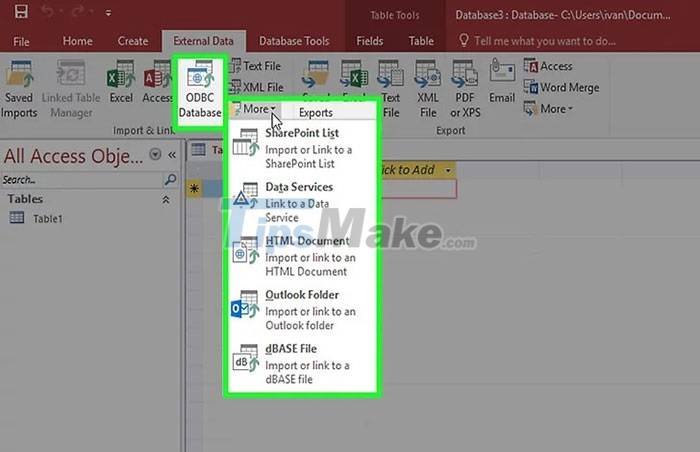Export to Excel in Export group
This screenshot has height=452, width=700.
pos(354,78)
